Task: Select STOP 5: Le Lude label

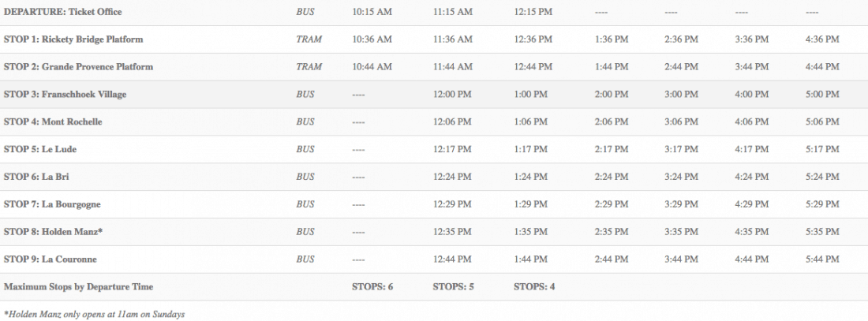Action: point(40,149)
